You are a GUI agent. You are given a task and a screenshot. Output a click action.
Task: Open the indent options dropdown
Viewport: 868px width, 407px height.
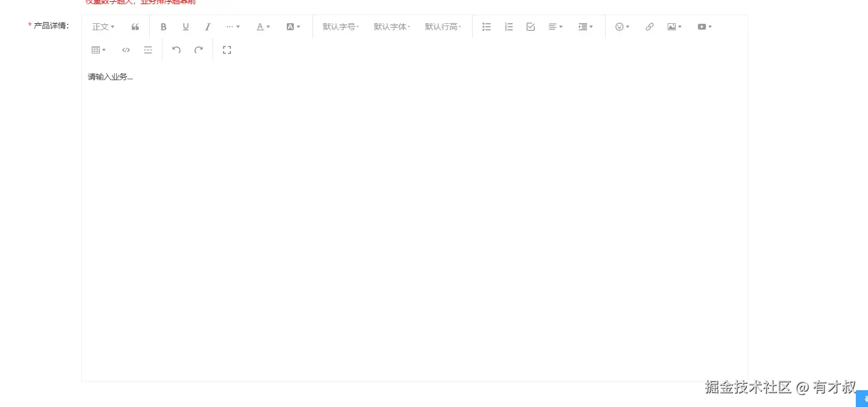[x=586, y=27]
